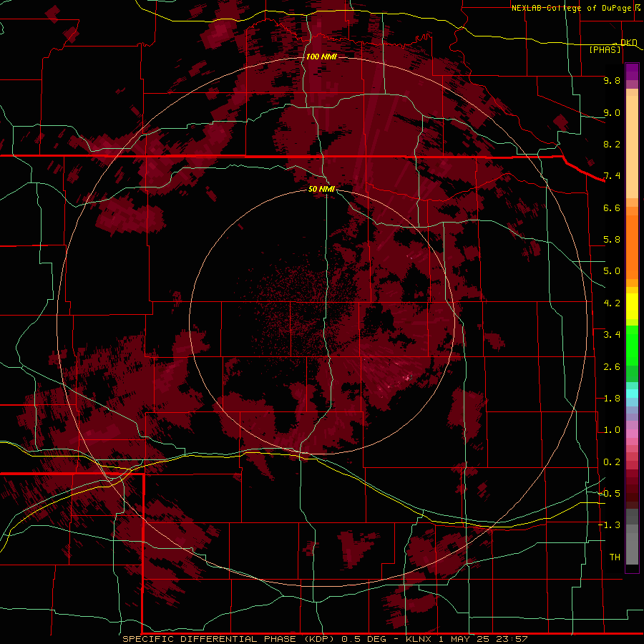
Task: Click the [PHAS] unit label
Action: (605, 49)
